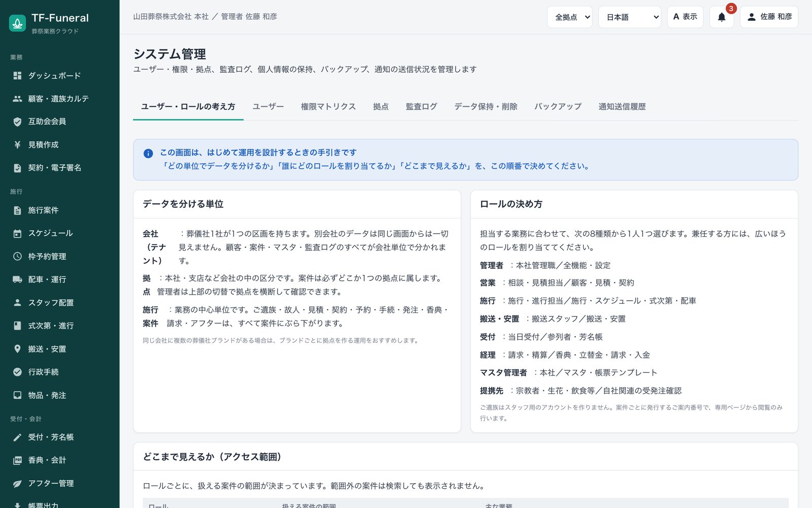Screen dimensions: 812x508
Task: Click the データを分ける単位 card title
Action: pyautogui.click(x=183, y=204)
